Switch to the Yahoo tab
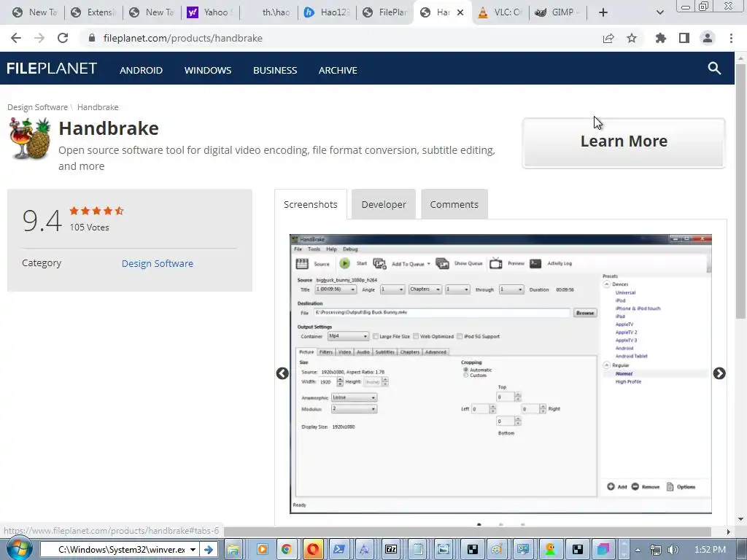 (x=210, y=12)
